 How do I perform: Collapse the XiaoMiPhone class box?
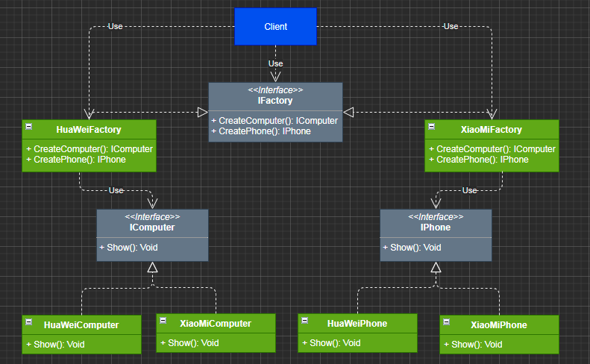click(x=447, y=321)
